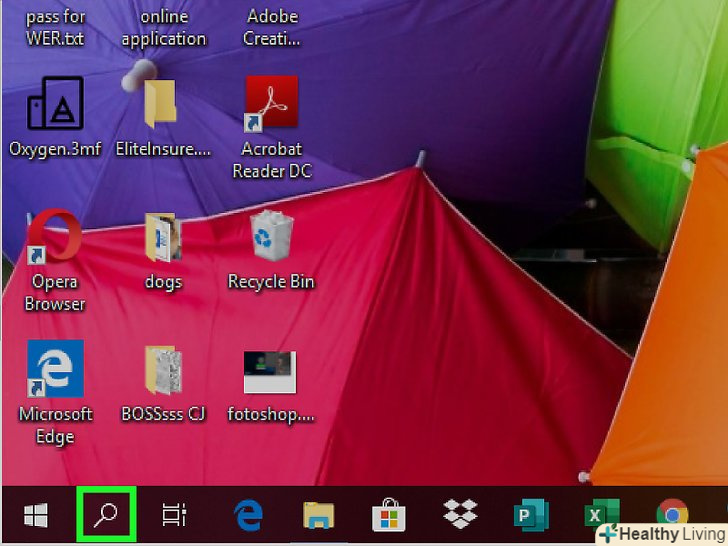This screenshot has width=728, height=546.
Task: Select the Acrobat Reader DC shortcut
Action: 271,104
